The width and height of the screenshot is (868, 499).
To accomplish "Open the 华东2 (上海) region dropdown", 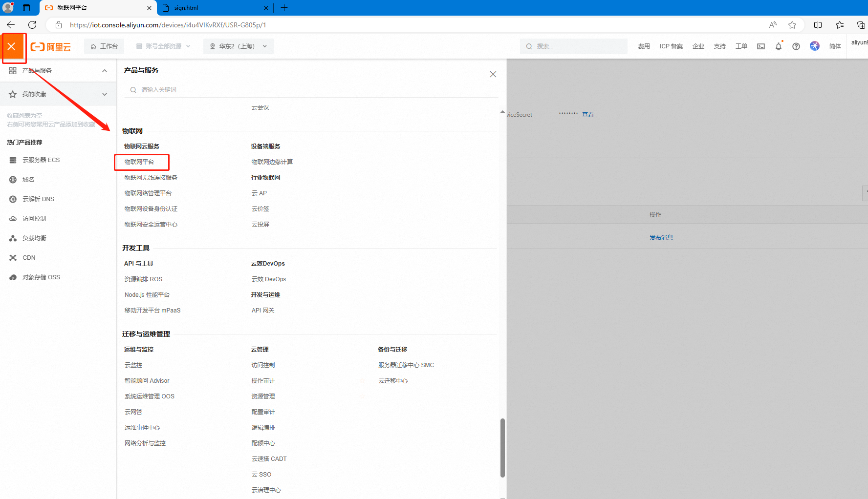I will [239, 46].
